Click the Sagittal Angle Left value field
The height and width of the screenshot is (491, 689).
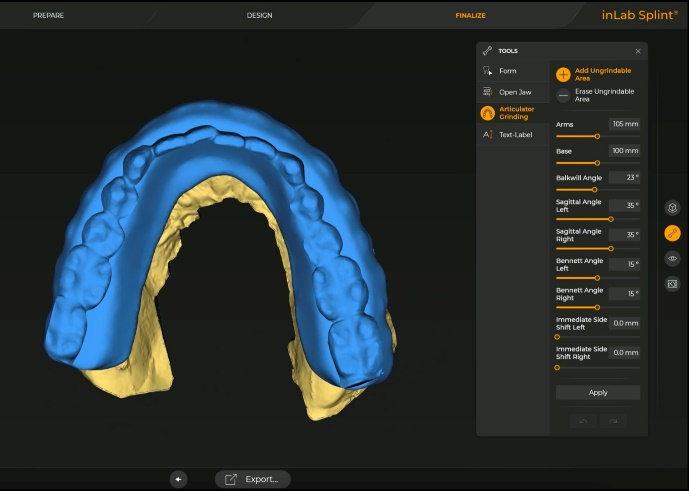click(x=624, y=205)
